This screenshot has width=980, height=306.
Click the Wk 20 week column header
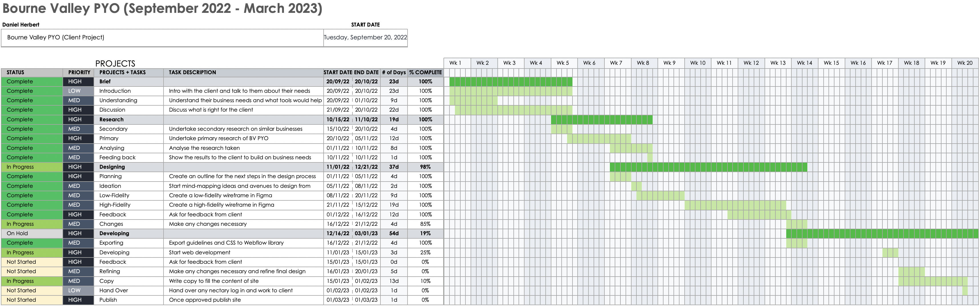pyautogui.click(x=964, y=63)
